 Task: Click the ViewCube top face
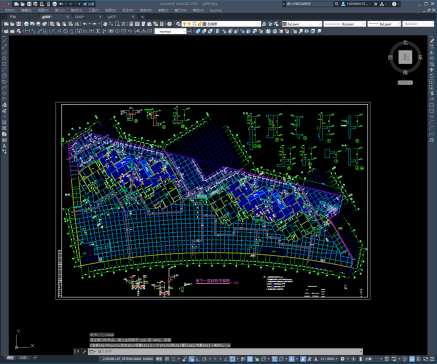[405, 57]
